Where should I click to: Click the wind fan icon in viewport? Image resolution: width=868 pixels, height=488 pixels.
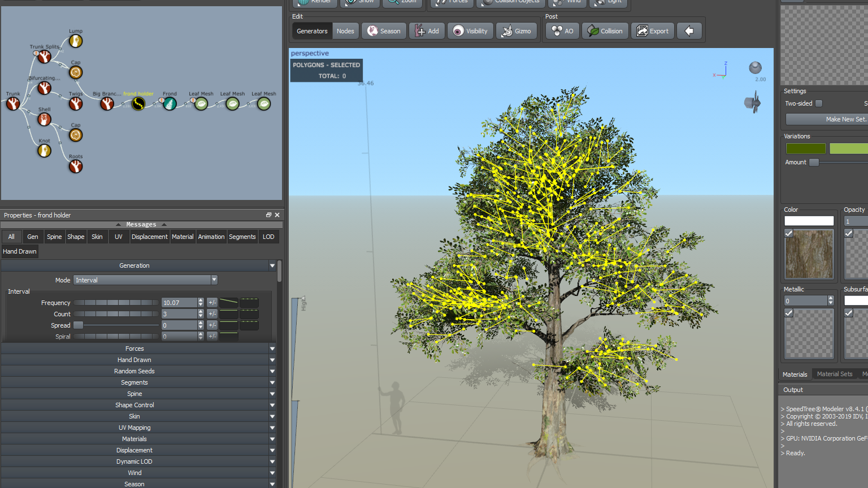(x=753, y=103)
